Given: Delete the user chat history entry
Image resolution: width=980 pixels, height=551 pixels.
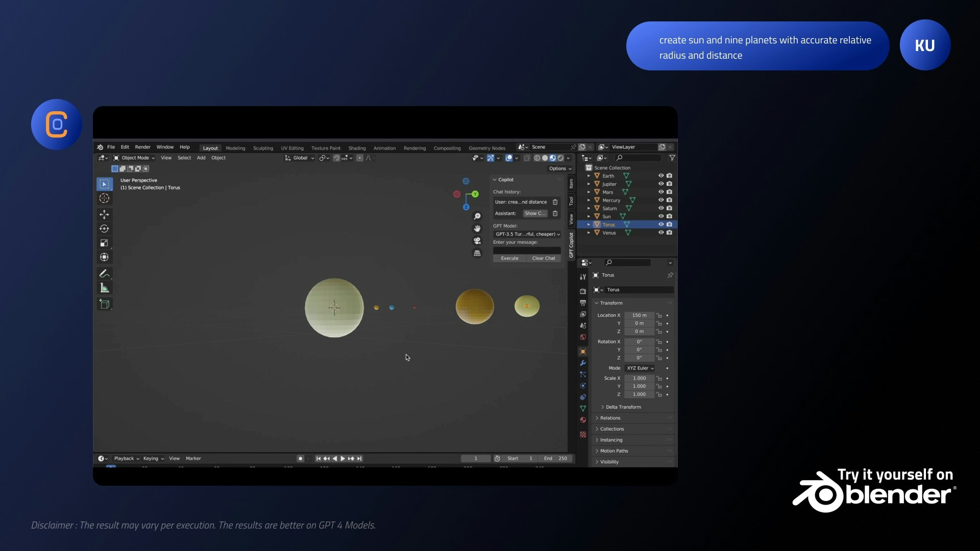Looking at the screenshot, I should tap(555, 202).
